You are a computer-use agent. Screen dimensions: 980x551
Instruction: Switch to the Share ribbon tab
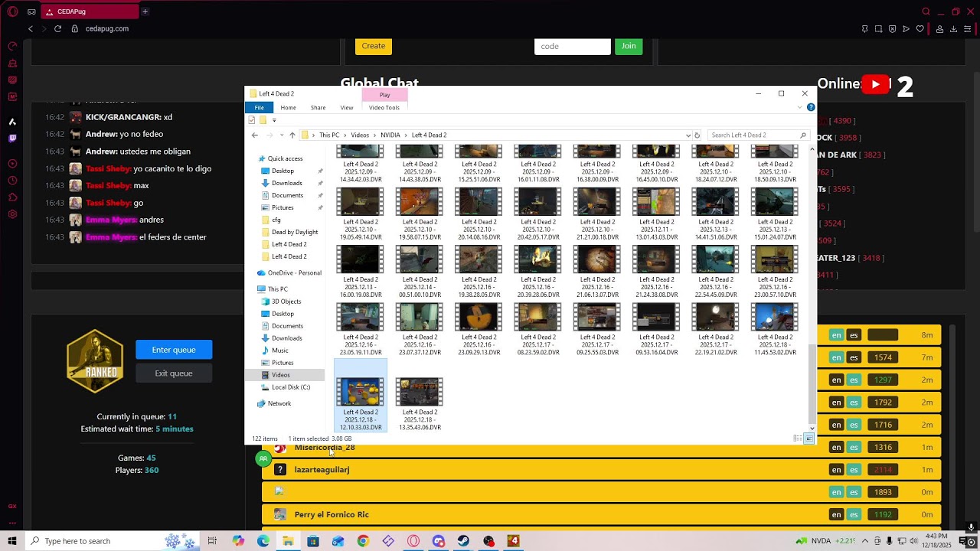[318, 108]
